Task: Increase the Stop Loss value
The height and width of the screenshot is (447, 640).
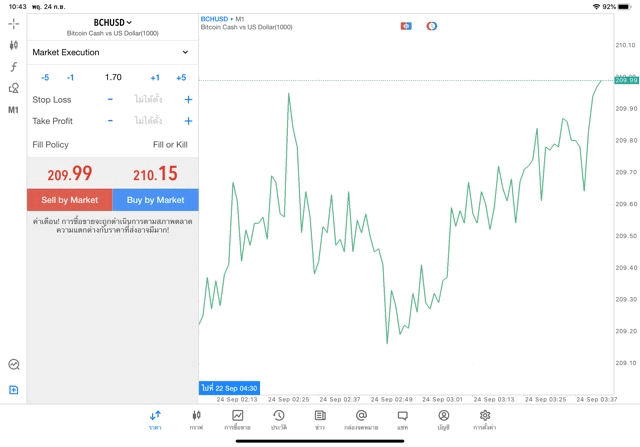Action: point(188,99)
